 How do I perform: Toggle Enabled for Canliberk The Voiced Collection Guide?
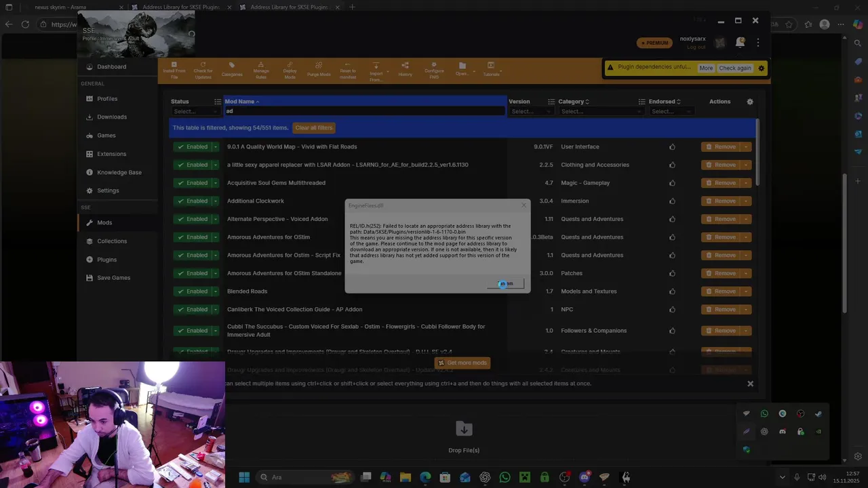[x=192, y=309]
